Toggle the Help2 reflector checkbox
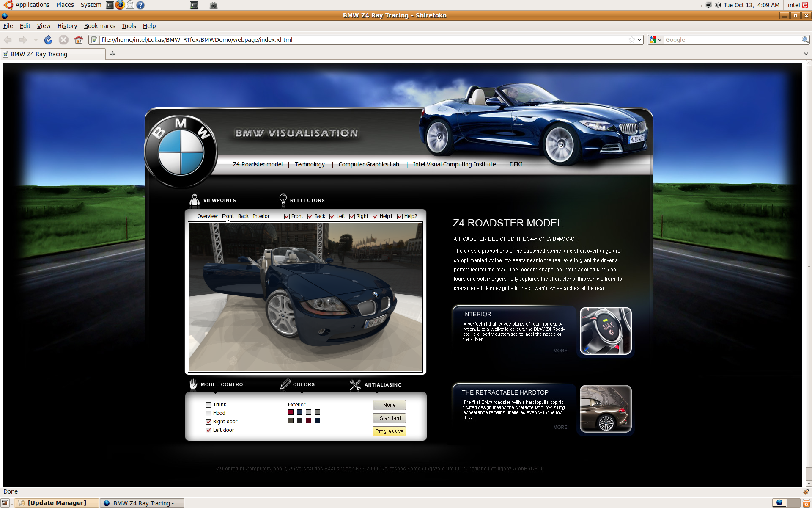 (400, 216)
